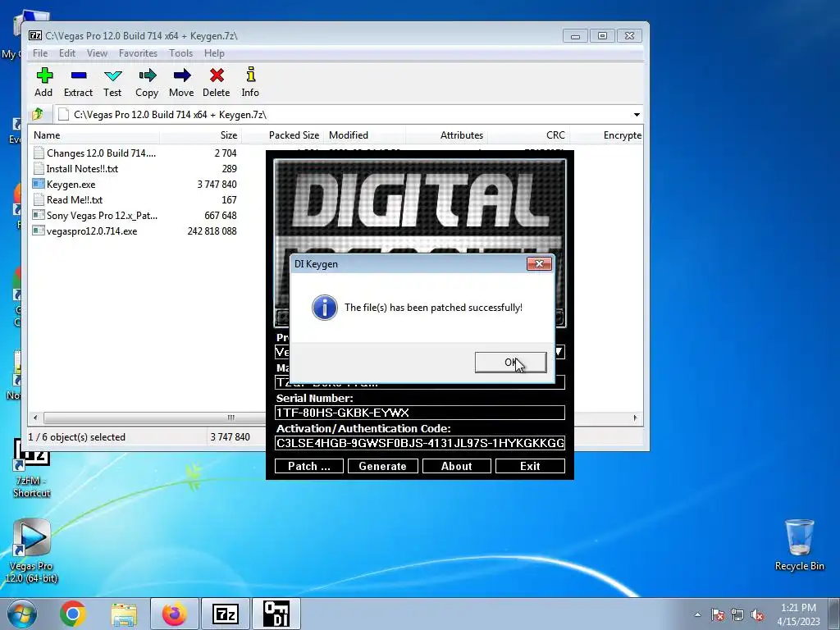Click the Generate button

coord(382,466)
